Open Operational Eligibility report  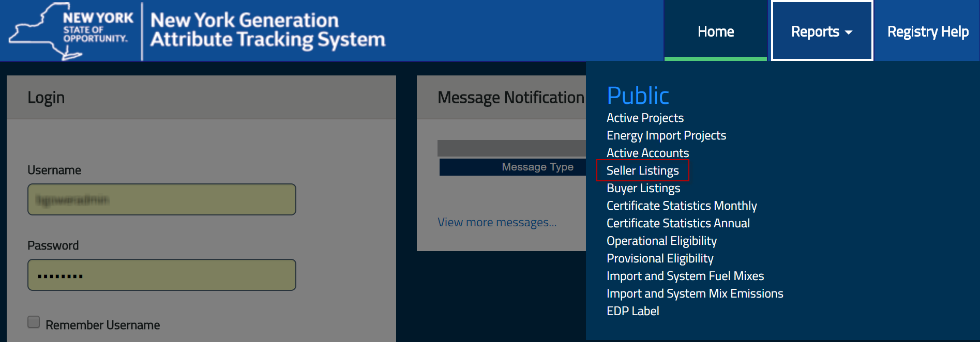tap(661, 241)
